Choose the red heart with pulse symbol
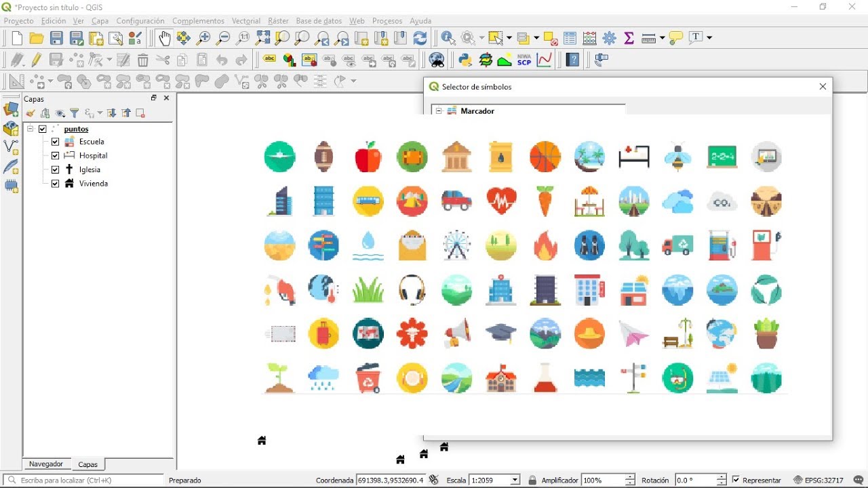Viewport: 868px width, 488px height. 501,201
